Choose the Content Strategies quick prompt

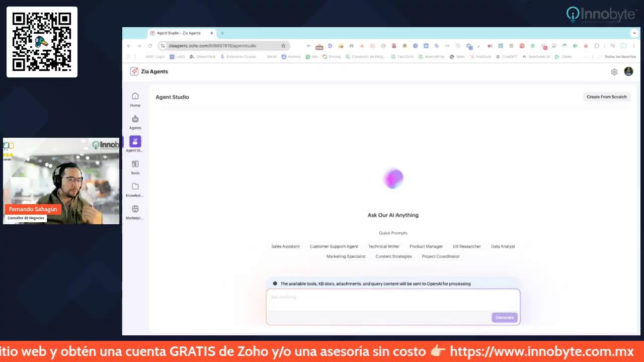pos(393,256)
